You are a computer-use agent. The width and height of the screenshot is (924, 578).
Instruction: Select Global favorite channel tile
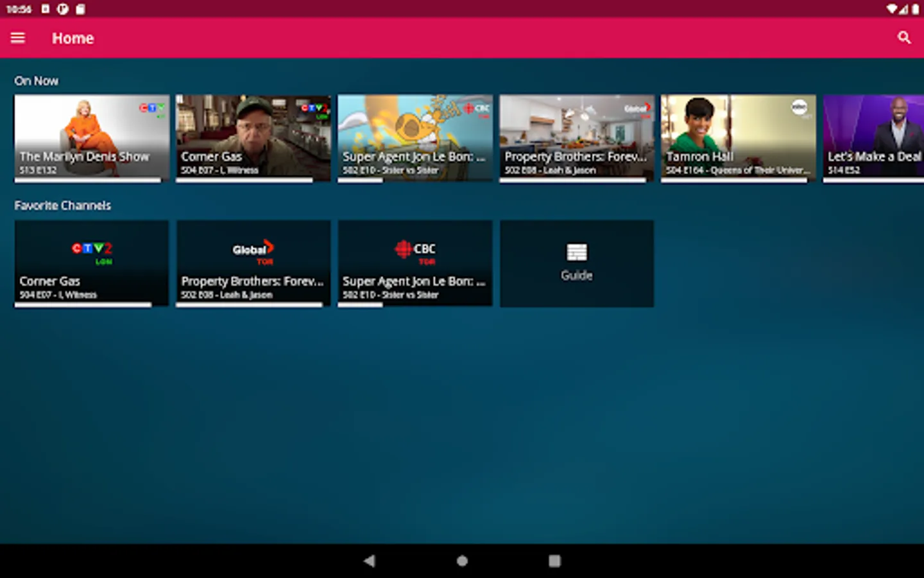[253, 263]
